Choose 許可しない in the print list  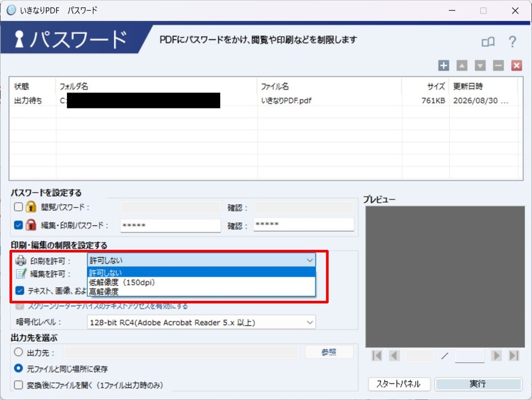tap(201, 272)
